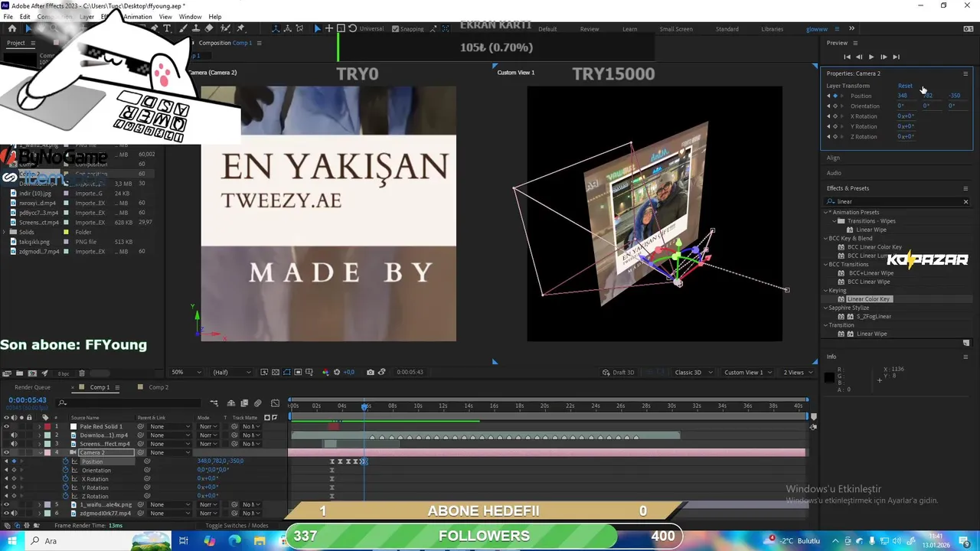Toggle the Position keyframe diamond for Camera 2
The image size is (980, 551).
pyautogui.click(x=13, y=461)
